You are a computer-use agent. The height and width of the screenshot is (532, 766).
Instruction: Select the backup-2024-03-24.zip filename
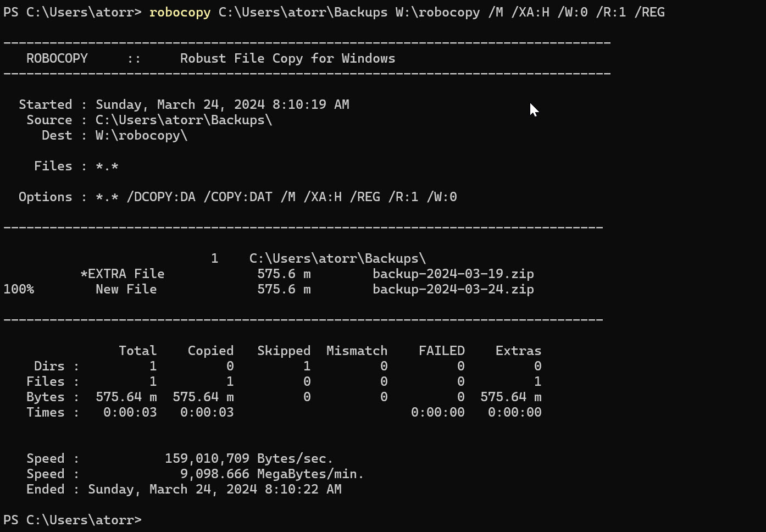click(453, 289)
